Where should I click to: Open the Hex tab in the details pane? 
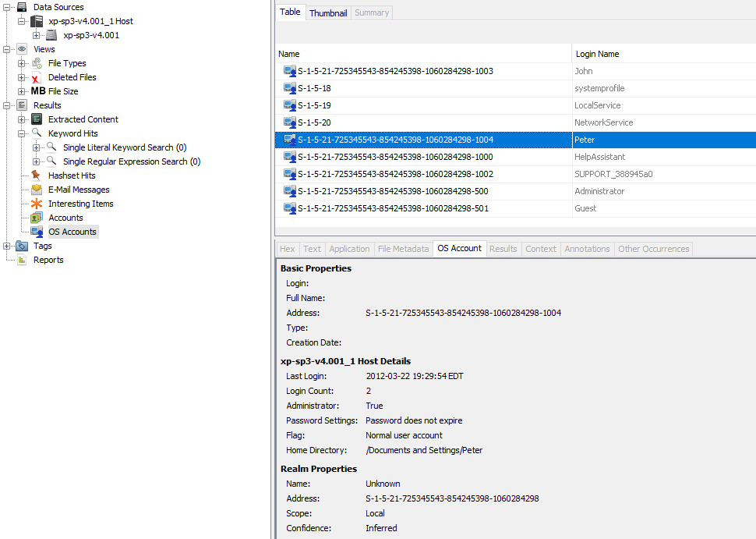coord(287,248)
